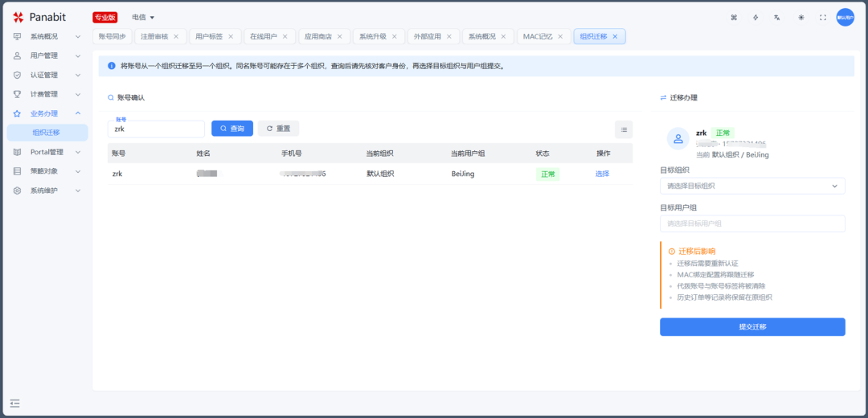Collapse the sidebar with bottom-left icon

click(15, 403)
